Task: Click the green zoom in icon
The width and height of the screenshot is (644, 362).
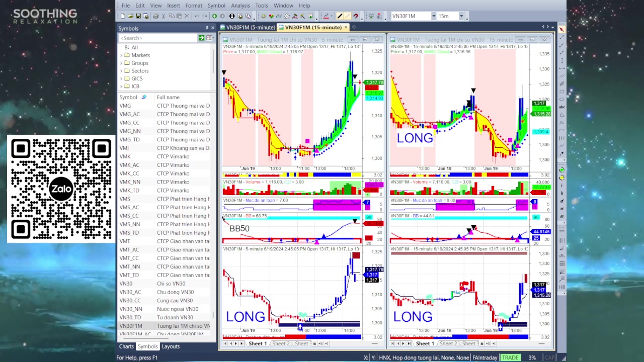Action: point(561,170)
